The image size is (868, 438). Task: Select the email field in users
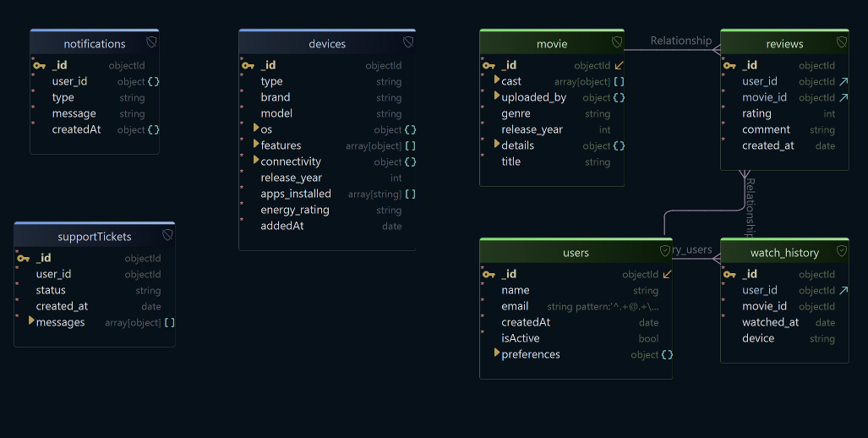(x=576, y=306)
